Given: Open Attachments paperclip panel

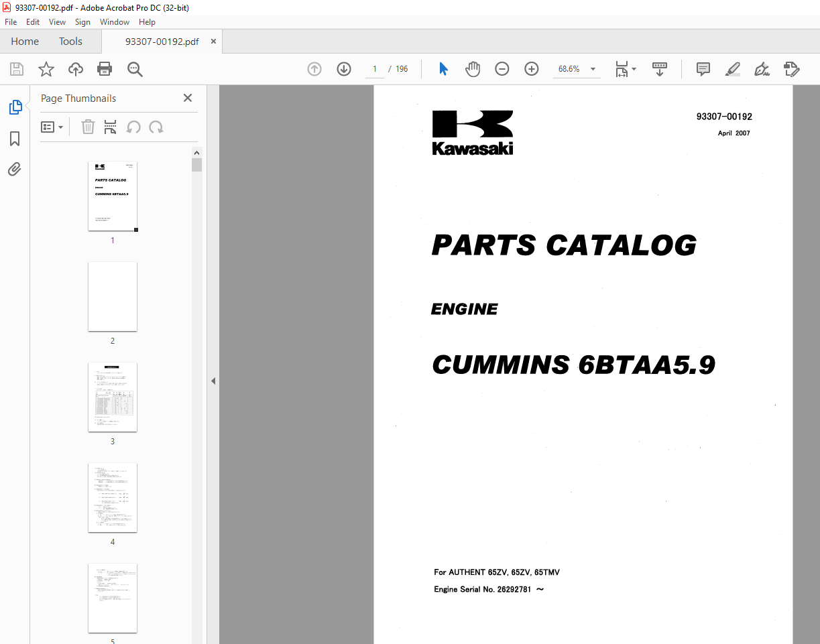Looking at the screenshot, I should (15, 169).
